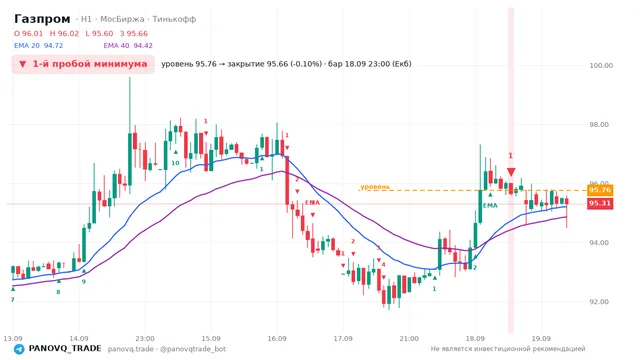
Task: Click the orange 95.76 level price tag
Action: click(600, 190)
